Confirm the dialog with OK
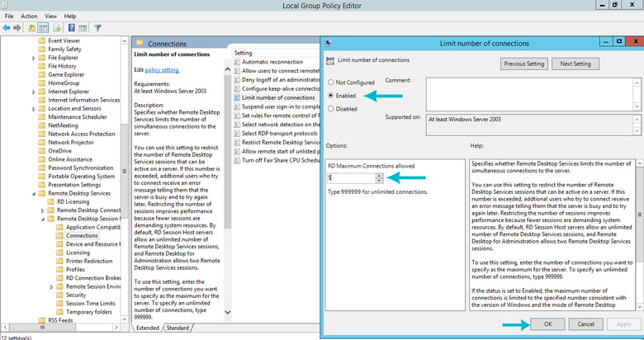The height and width of the screenshot is (340, 644). coord(547,324)
